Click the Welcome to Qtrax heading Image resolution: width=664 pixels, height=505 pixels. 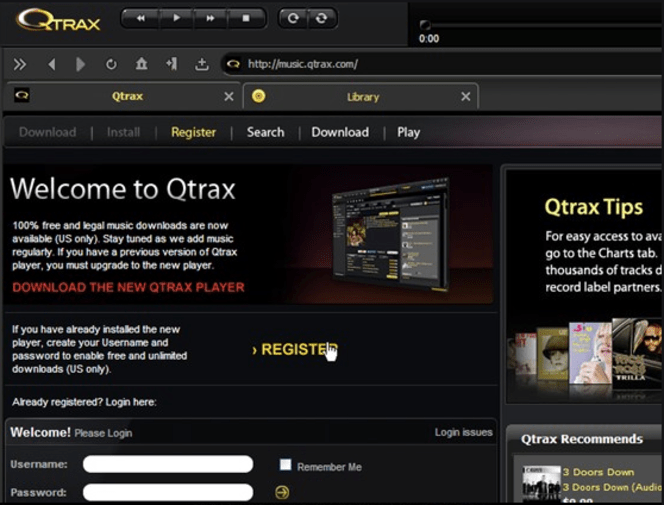[122, 189]
